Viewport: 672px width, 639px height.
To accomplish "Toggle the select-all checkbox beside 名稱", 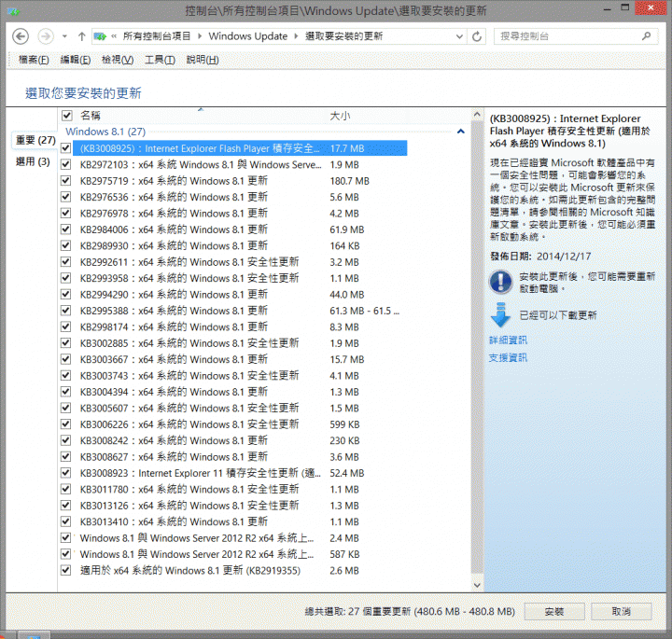I will tap(67, 116).
